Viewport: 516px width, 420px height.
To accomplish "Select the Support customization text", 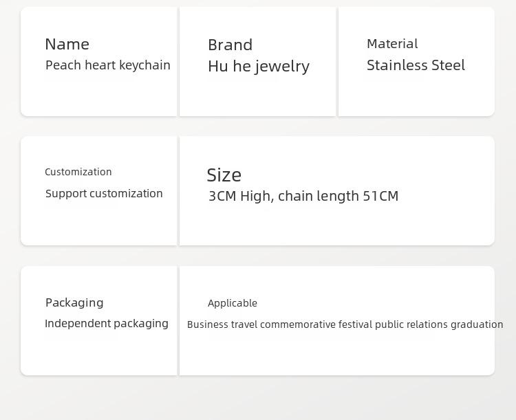I will 104,193.
